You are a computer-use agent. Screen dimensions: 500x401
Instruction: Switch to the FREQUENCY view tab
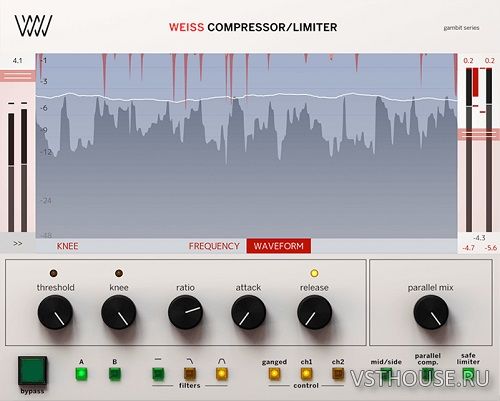(x=214, y=246)
